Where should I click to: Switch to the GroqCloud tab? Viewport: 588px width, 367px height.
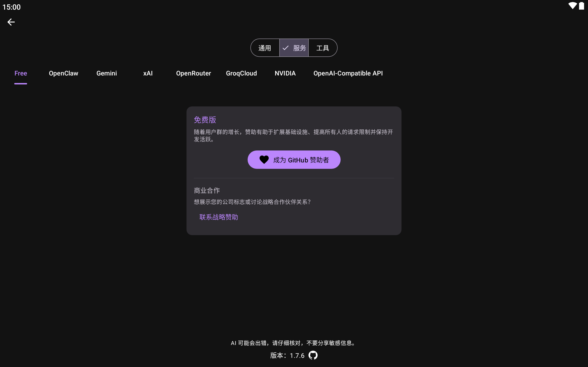(241, 73)
